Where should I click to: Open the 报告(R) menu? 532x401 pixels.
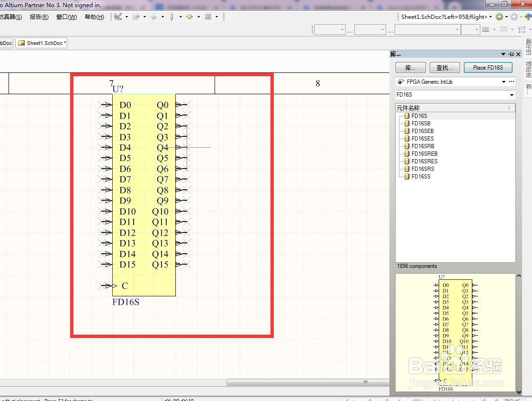pos(39,17)
